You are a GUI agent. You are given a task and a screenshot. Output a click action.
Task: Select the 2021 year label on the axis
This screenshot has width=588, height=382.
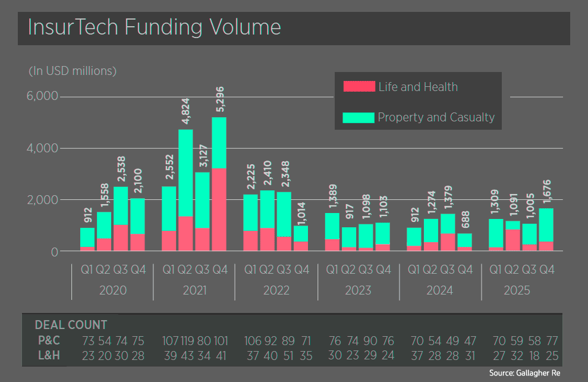(194, 290)
